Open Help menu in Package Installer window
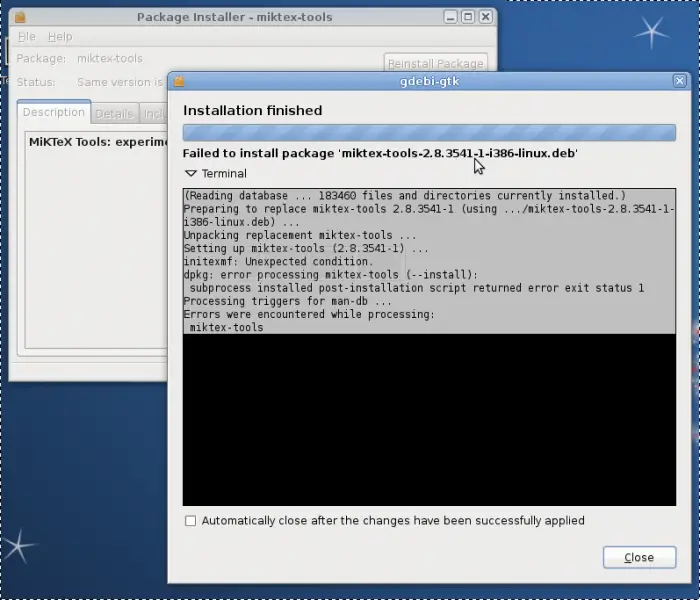The image size is (700, 600). coord(60,37)
